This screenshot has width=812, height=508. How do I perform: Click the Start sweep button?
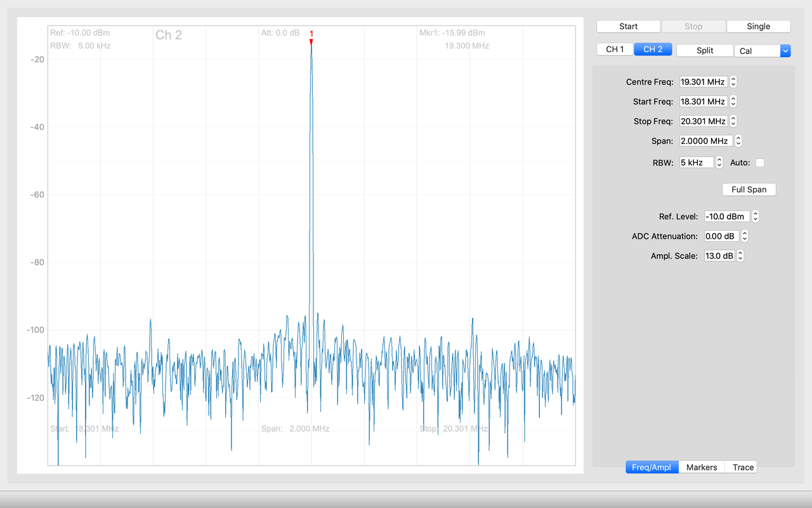628,26
